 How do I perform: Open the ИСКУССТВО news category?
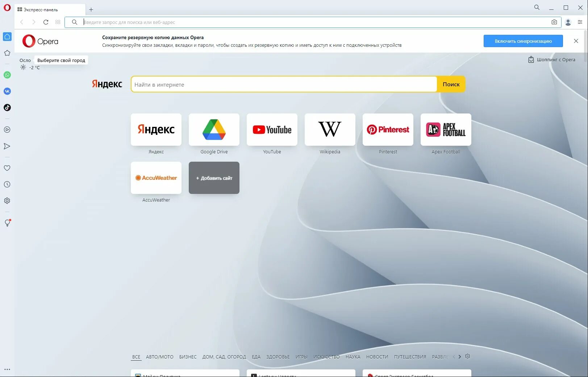326,357
